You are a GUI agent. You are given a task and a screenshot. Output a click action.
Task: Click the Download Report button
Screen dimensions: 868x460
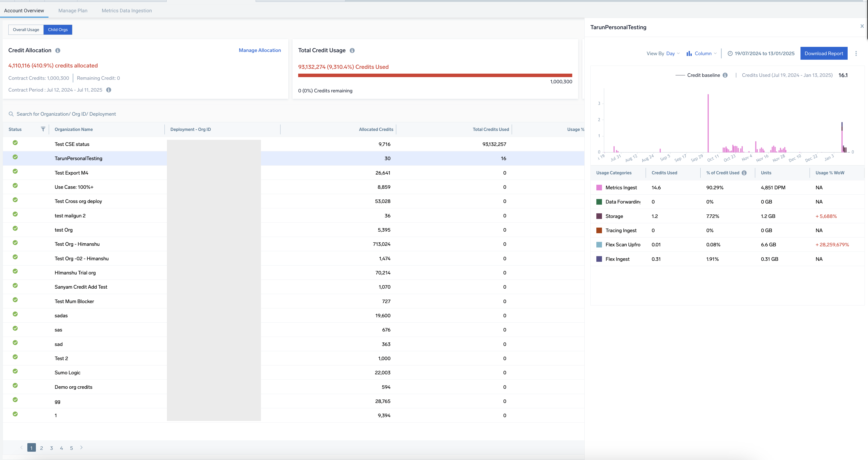click(824, 54)
